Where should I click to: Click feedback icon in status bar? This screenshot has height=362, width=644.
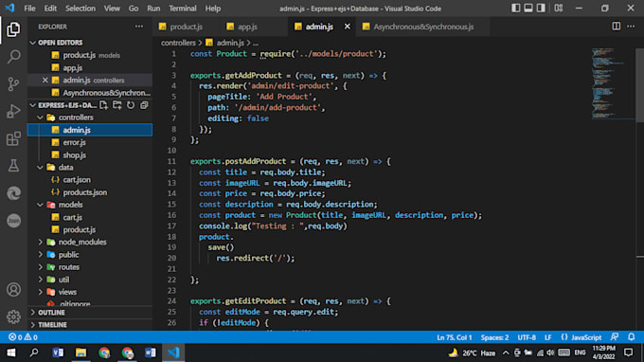click(615, 337)
